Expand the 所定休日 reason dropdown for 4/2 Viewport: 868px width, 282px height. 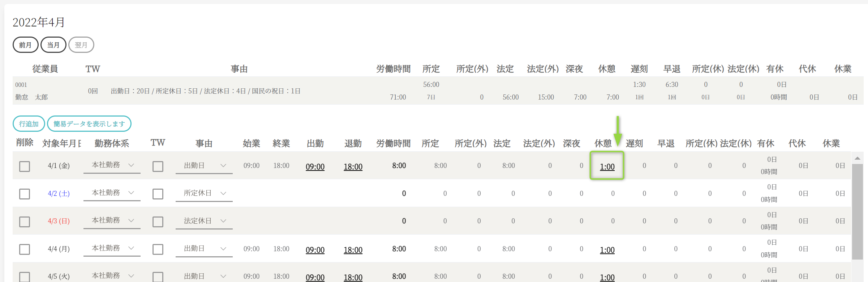click(x=204, y=193)
